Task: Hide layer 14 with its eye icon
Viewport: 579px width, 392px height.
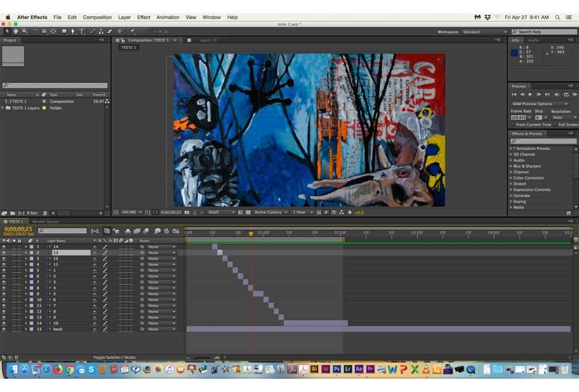Action: coord(4,247)
